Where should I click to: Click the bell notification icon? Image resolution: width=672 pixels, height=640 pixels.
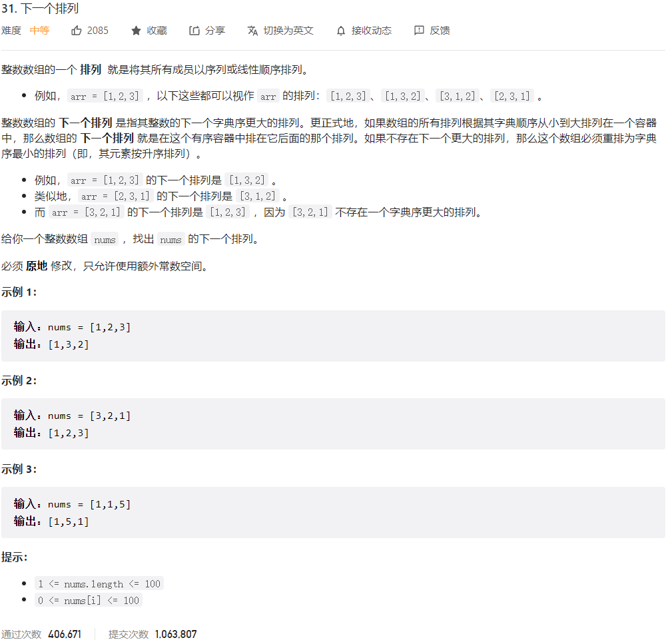click(341, 31)
